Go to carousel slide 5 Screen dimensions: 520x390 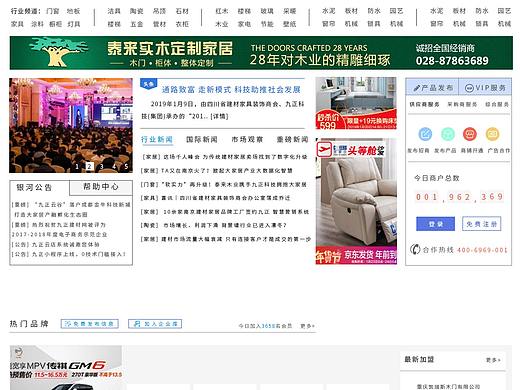126,166
